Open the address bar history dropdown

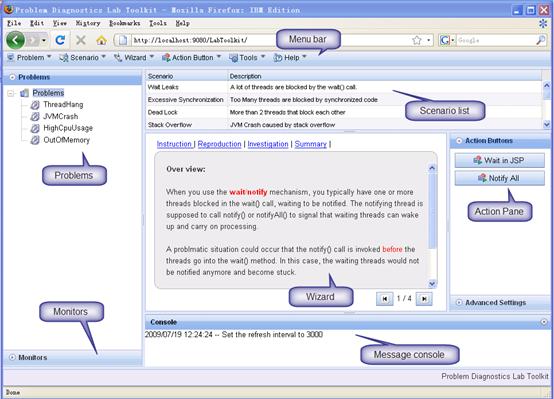tap(429, 40)
